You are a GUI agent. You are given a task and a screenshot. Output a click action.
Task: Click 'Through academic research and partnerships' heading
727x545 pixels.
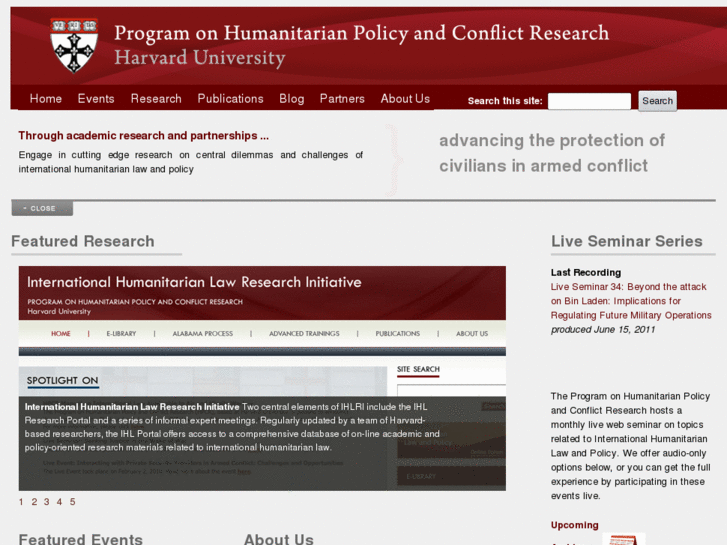[143, 135]
